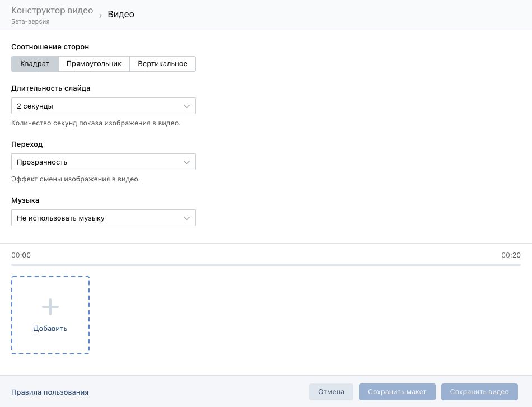Image resolution: width=532 pixels, height=407 pixels.
Task: Click the arrow on the slide duration field
Action: (187, 106)
